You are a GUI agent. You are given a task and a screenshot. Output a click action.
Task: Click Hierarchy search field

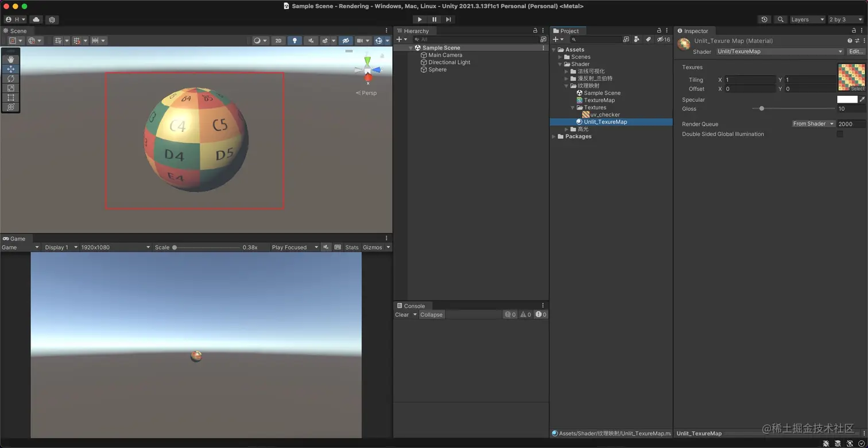pyautogui.click(x=475, y=40)
